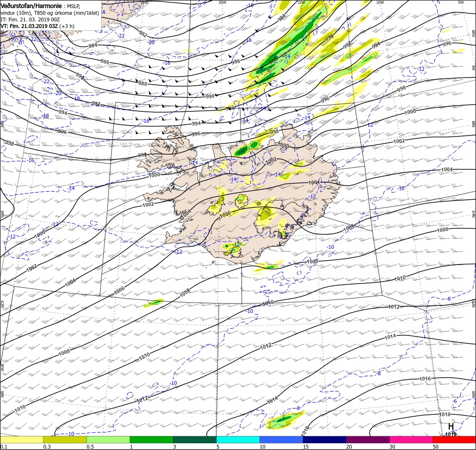Viewport: 476px width, 450px height.
Task: Click the olive 0.3 mm legend swatch
Action: pos(65,440)
